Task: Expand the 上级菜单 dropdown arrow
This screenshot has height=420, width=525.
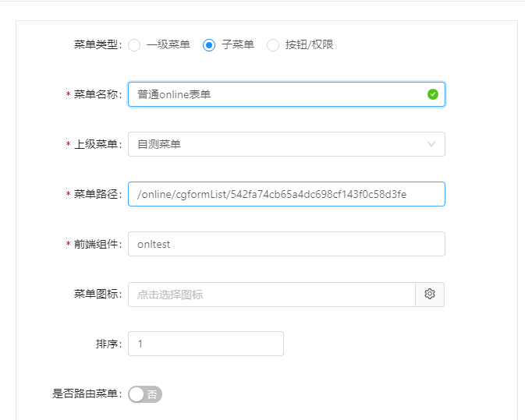Action: (x=431, y=144)
